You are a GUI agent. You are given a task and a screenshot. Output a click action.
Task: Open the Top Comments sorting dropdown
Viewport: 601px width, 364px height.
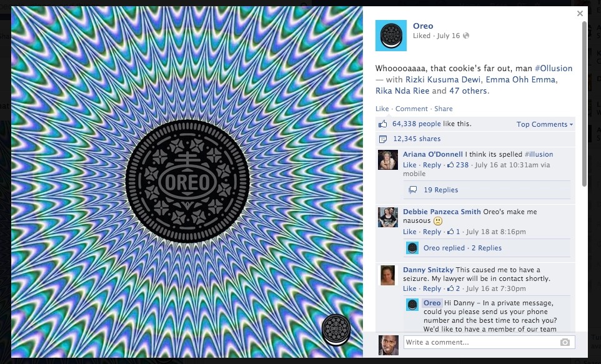[544, 124]
